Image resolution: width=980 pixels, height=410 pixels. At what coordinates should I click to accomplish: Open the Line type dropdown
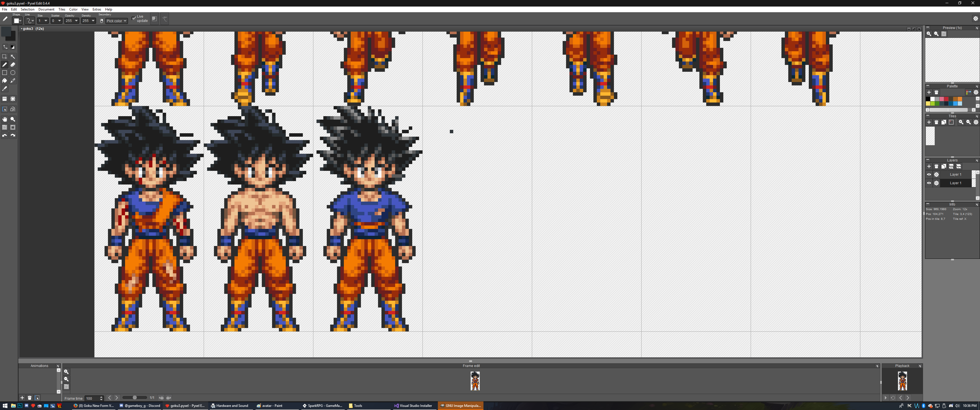click(30, 20)
